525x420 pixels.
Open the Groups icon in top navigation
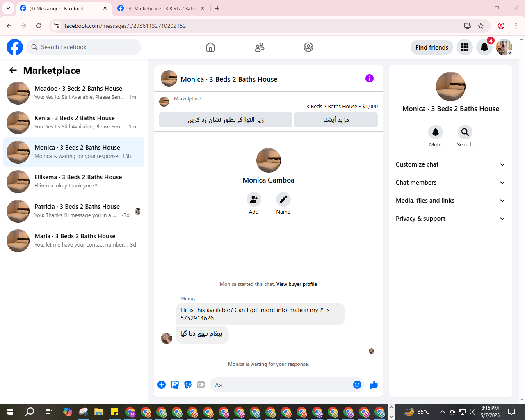[x=308, y=47]
